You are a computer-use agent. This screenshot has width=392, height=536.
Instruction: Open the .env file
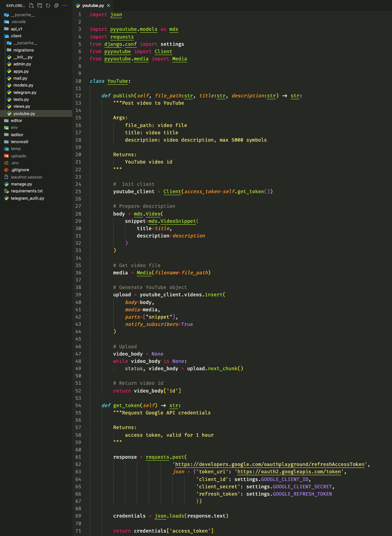36,163
